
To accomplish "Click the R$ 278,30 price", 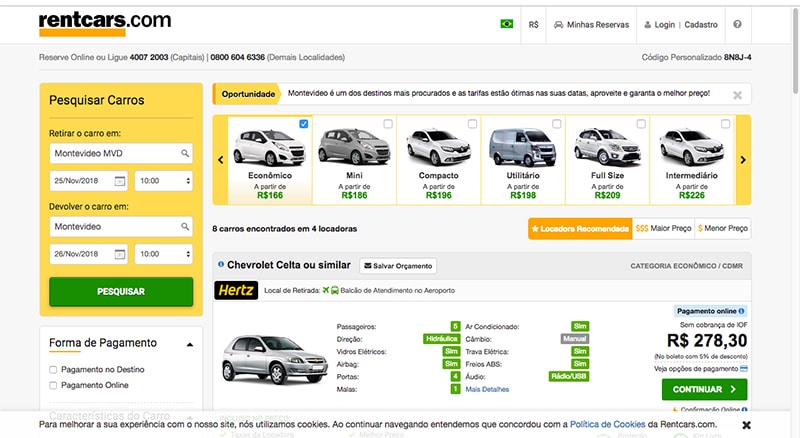I will click(x=707, y=340).
